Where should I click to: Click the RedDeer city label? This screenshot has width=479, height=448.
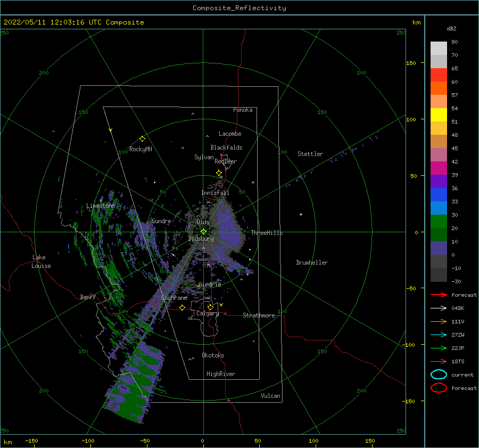pos(226,161)
